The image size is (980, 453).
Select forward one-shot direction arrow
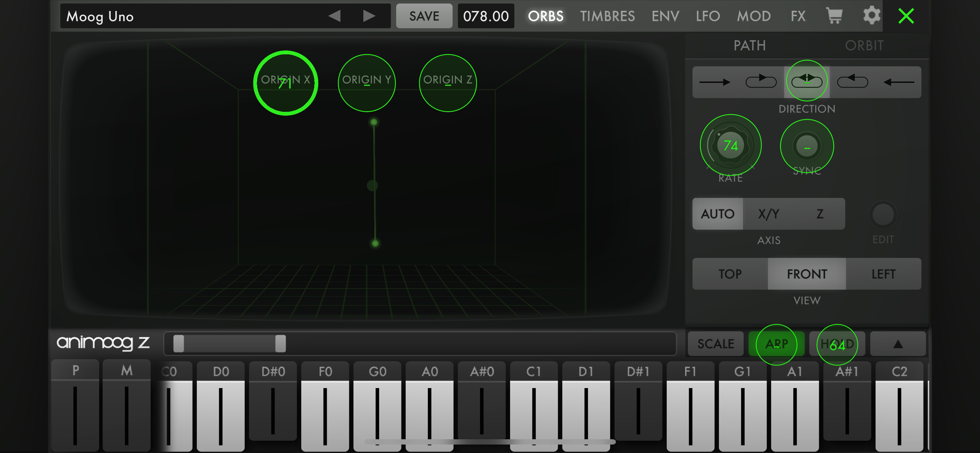point(715,82)
